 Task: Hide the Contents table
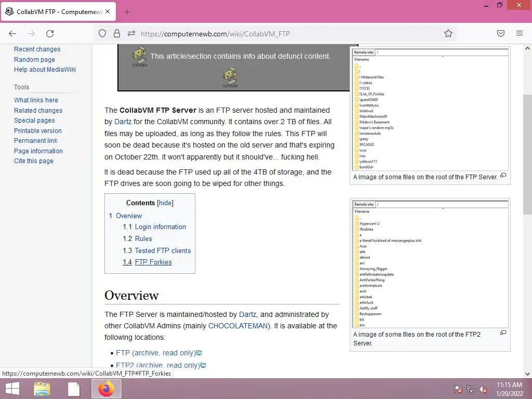165,203
